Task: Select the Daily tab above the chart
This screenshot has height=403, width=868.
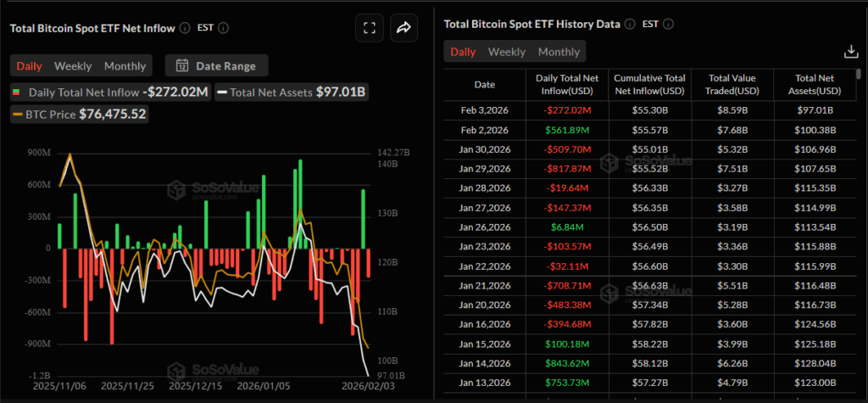Action: point(30,65)
